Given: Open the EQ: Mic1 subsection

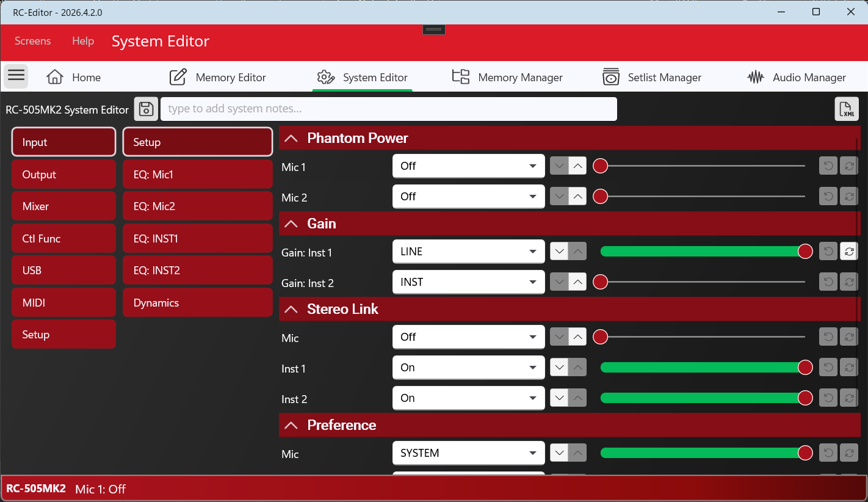Looking at the screenshot, I should coord(198,175).
